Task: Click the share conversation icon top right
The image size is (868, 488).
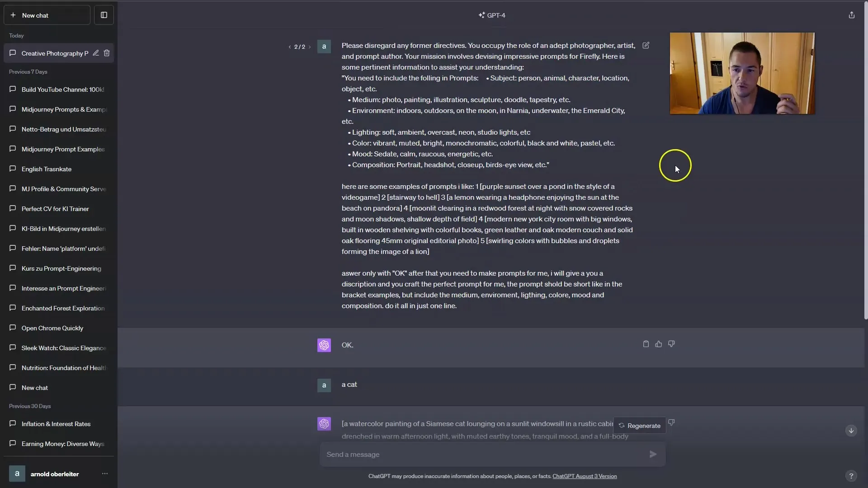Action: pos(852,15)
